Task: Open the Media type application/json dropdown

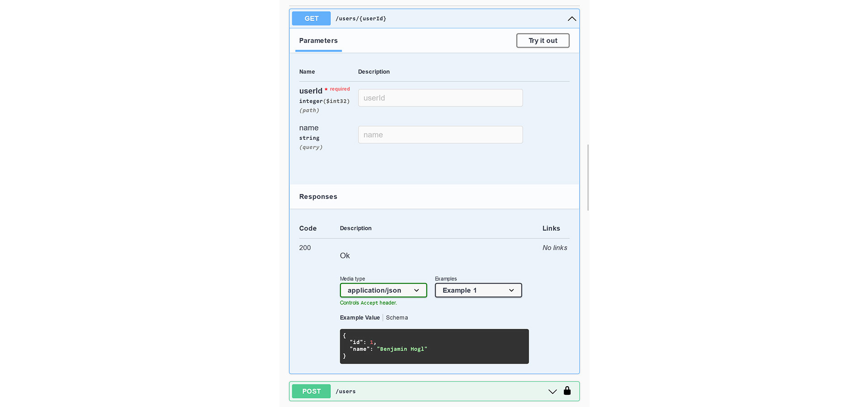Action: [383, 290]
